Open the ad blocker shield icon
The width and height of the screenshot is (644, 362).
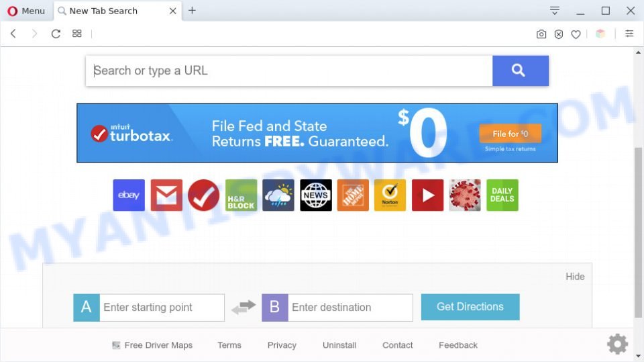click(x=559, y=34)
